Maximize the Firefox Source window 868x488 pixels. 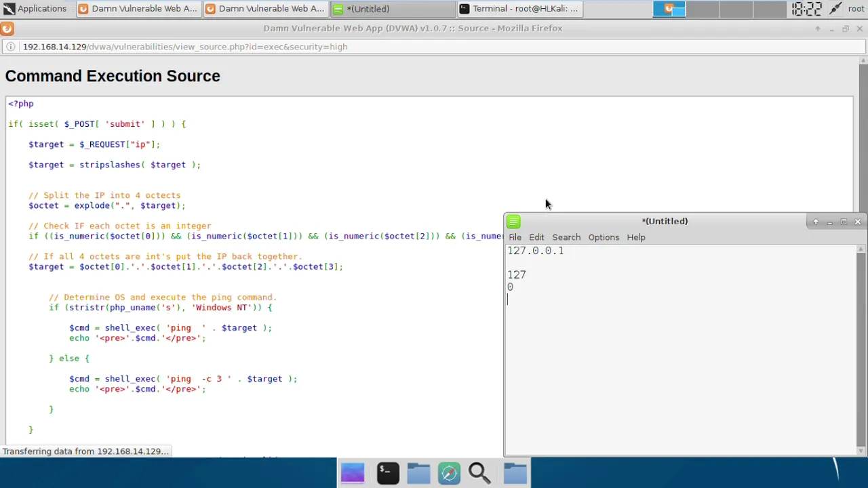[846, 28]
